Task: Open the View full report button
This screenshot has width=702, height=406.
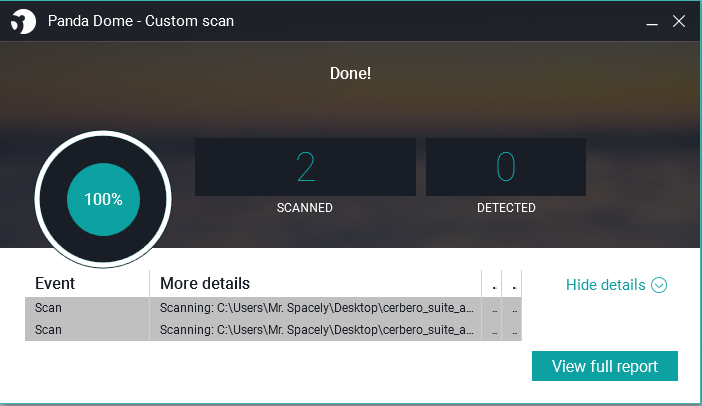Action: (605, 366)
